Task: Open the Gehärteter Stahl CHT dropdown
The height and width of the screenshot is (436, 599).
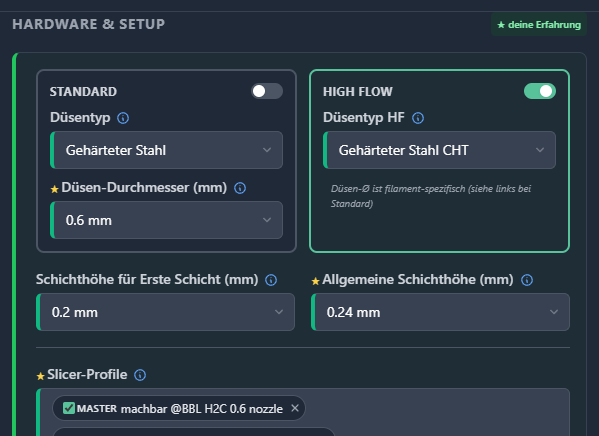Action: 439,150
